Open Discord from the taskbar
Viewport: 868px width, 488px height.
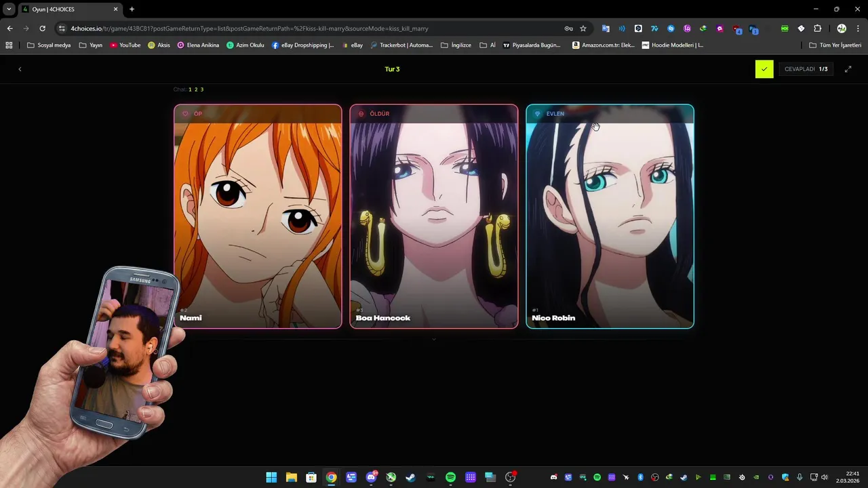(x=371, y=477)
